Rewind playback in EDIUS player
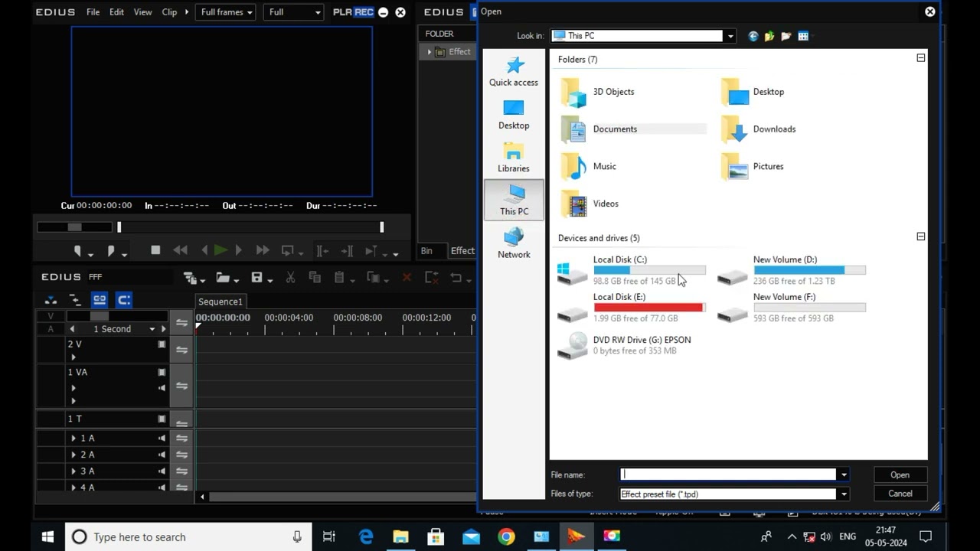The height and width of the screenshot is (551, 980). [180, 250]
